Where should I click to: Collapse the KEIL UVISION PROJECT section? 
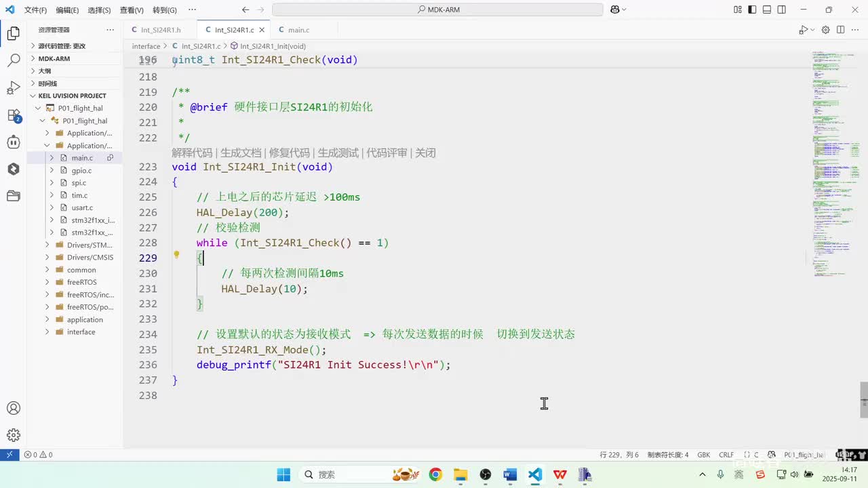point(75,96)
